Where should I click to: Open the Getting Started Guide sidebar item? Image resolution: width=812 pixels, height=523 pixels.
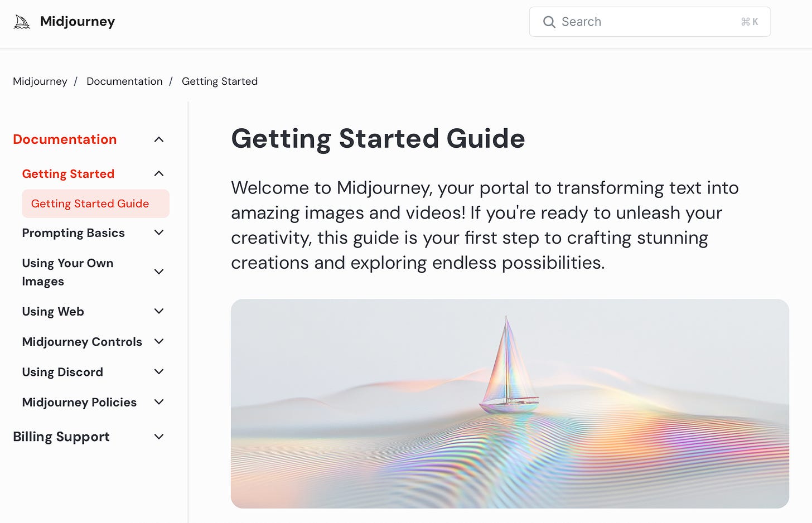coord(95,204)
